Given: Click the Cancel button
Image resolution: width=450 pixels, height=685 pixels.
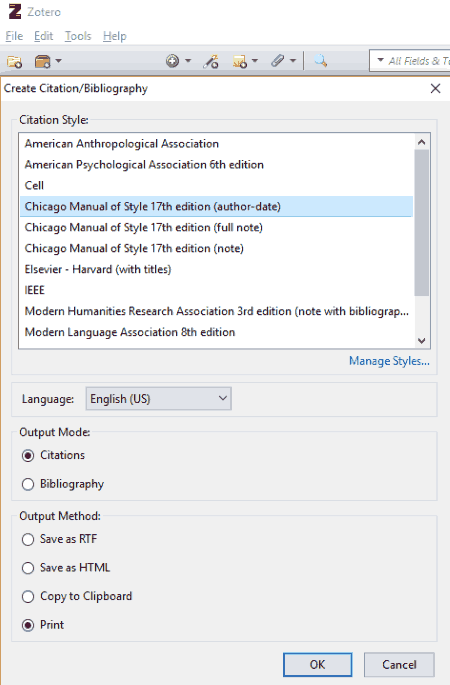Looking at the screenshot, I should 399,664.
